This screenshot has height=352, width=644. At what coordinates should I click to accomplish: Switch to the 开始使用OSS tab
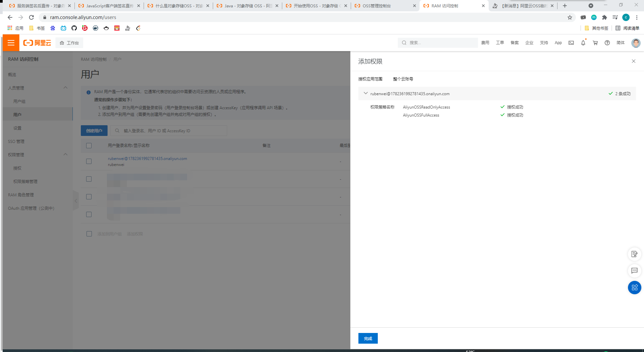click(316, 6)
